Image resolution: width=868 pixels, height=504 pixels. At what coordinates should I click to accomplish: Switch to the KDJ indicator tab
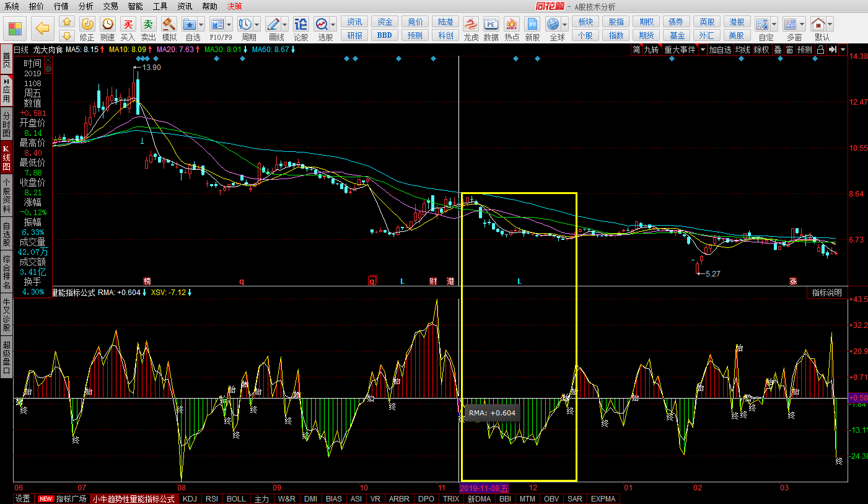pyautogui.click(x=190, y=499)
